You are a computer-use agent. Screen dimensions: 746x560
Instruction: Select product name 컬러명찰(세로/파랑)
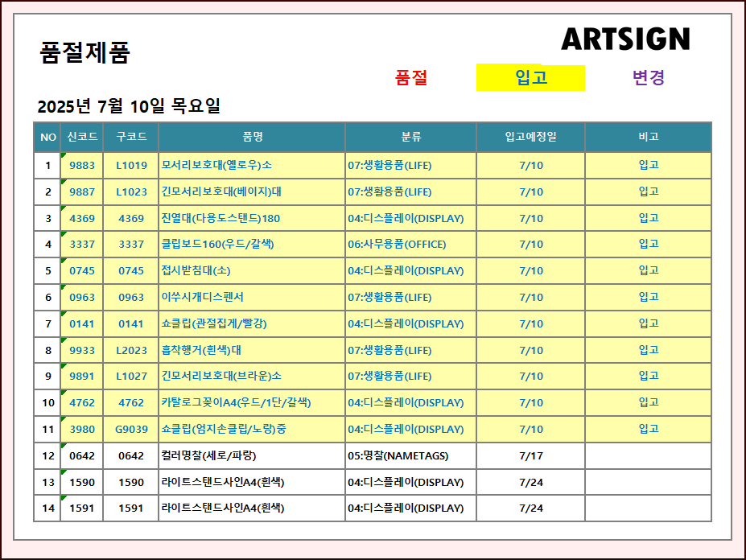[x=208, y=455]
